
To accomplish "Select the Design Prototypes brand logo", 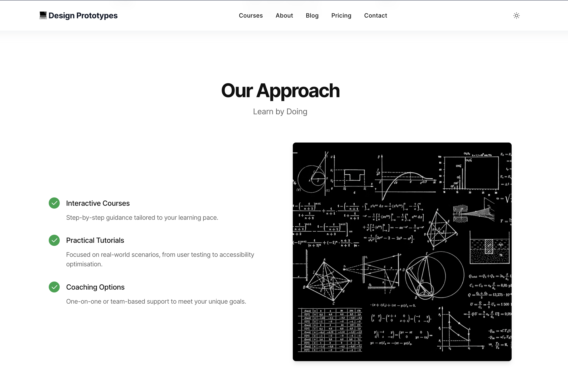I will click(79, 15).
